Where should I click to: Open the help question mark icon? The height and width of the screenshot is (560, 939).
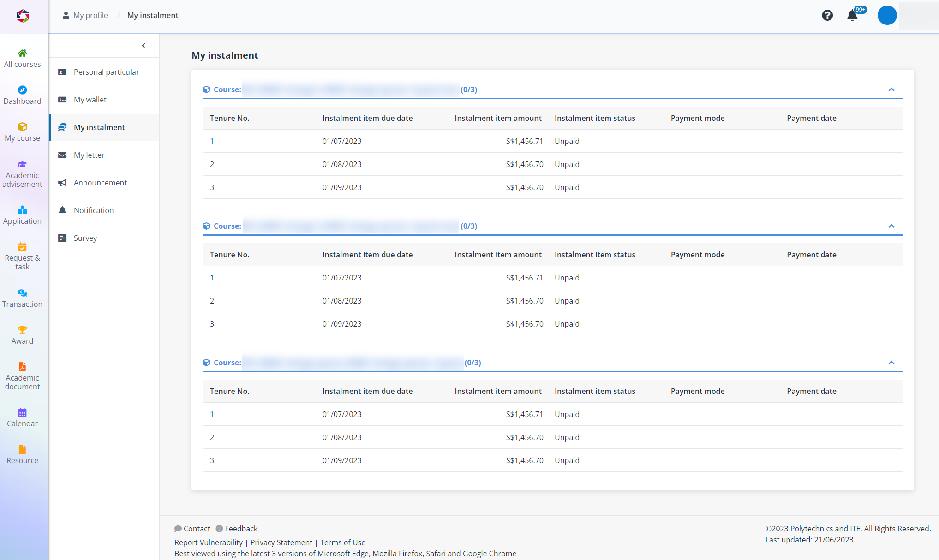point(827,15)
